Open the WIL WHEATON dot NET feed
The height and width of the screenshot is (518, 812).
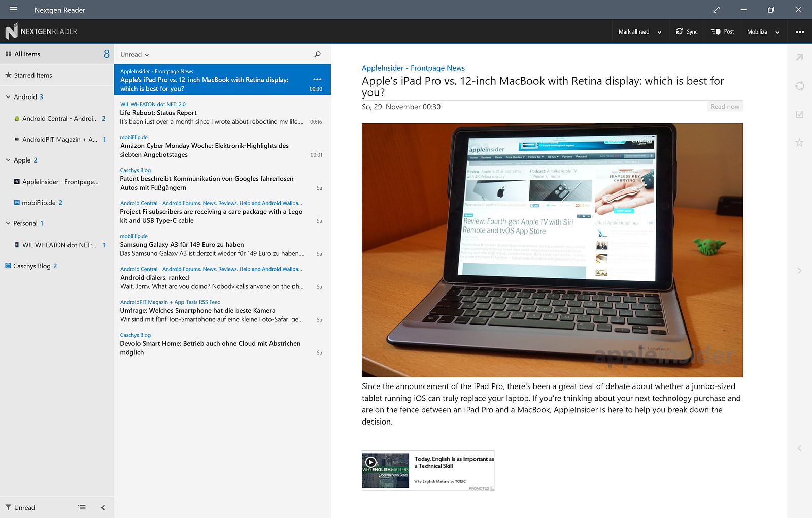pos(57,245)
